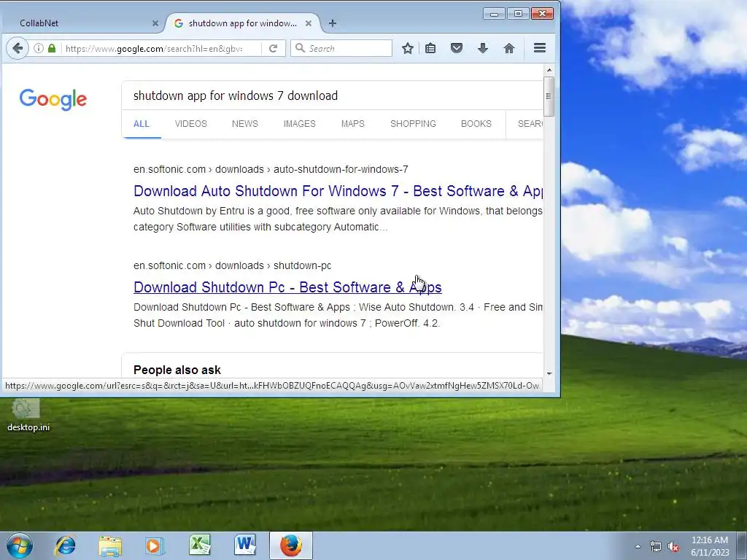Screen dimensions: 747x560
Task: Switch to NEWS results
Action: [245, 124]
